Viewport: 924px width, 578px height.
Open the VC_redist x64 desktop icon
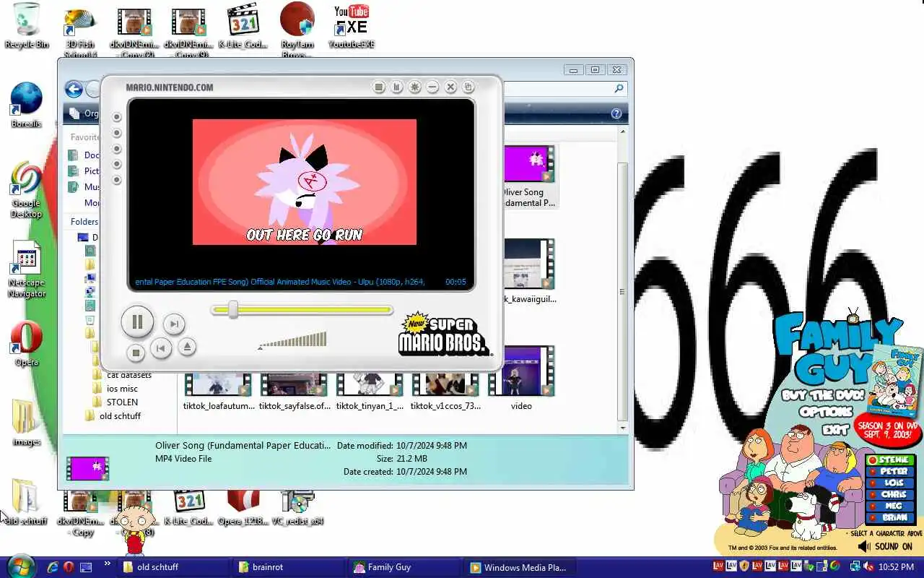[x=297, y=509]
